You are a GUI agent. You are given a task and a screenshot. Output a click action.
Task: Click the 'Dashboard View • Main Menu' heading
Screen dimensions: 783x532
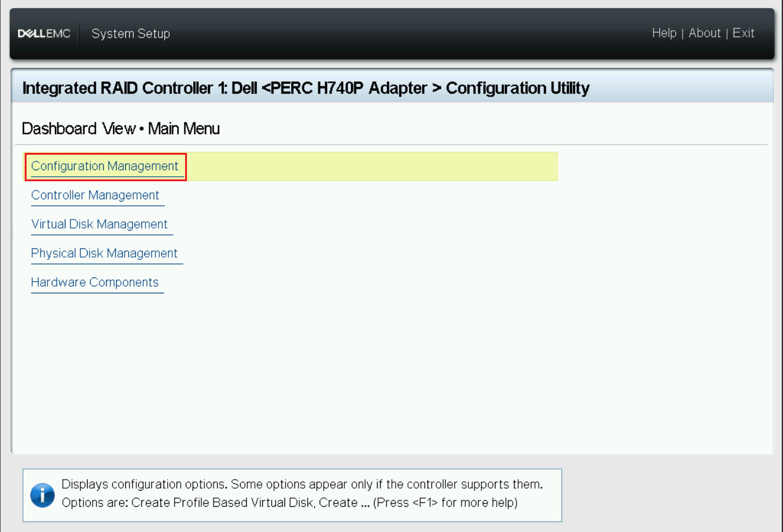click(x=121, y=129)
